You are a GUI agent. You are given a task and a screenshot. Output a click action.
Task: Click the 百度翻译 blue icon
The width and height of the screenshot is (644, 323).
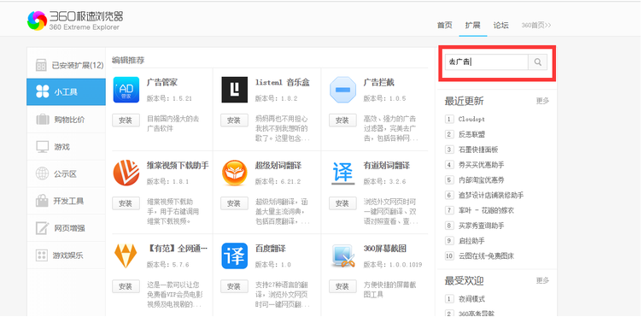click(x=235, y=255)
